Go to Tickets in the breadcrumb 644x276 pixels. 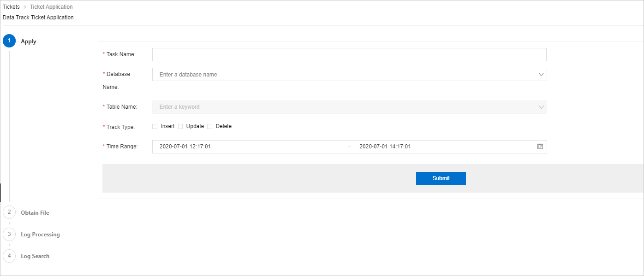11,7
